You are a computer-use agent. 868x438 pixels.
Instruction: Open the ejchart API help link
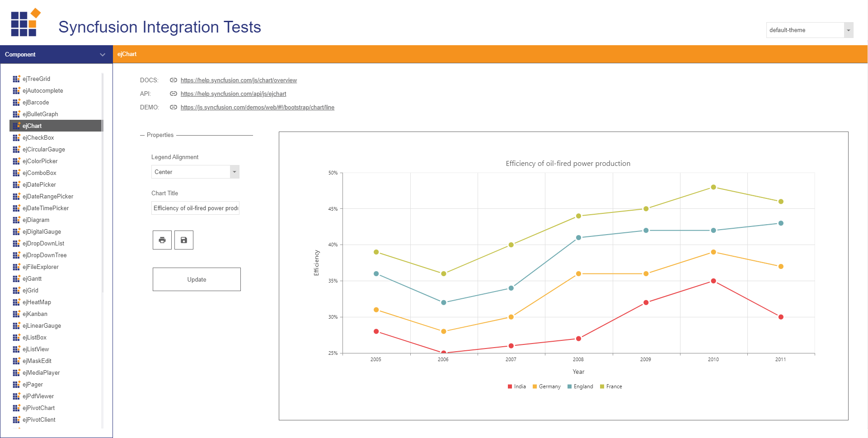[233, 94]
